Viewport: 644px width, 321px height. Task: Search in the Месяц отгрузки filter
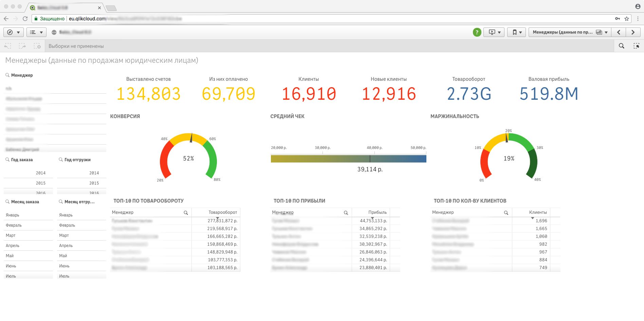pyautogui.click(x=61, y=202)
